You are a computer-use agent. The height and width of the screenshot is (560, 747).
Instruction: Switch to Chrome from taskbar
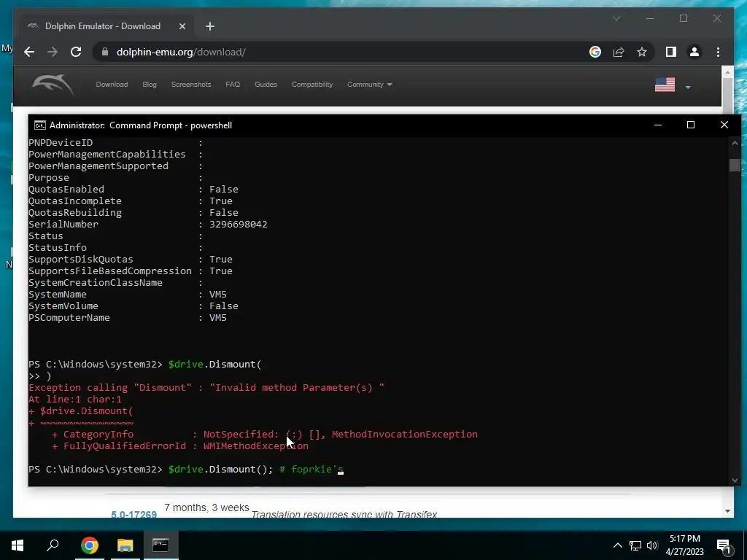(x=90, y=545)
